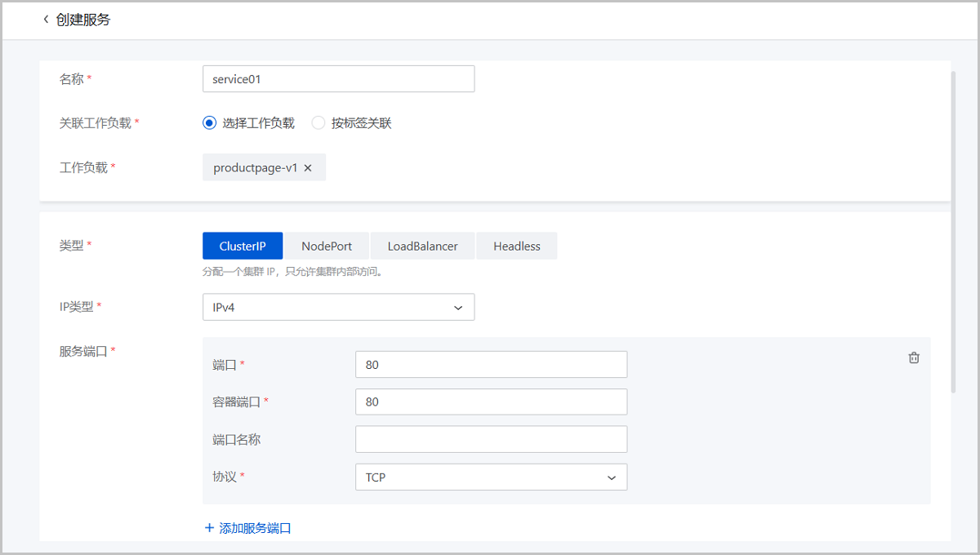Click the 容器端口 input field
This screenshot has width=980, height=555.
491,402
